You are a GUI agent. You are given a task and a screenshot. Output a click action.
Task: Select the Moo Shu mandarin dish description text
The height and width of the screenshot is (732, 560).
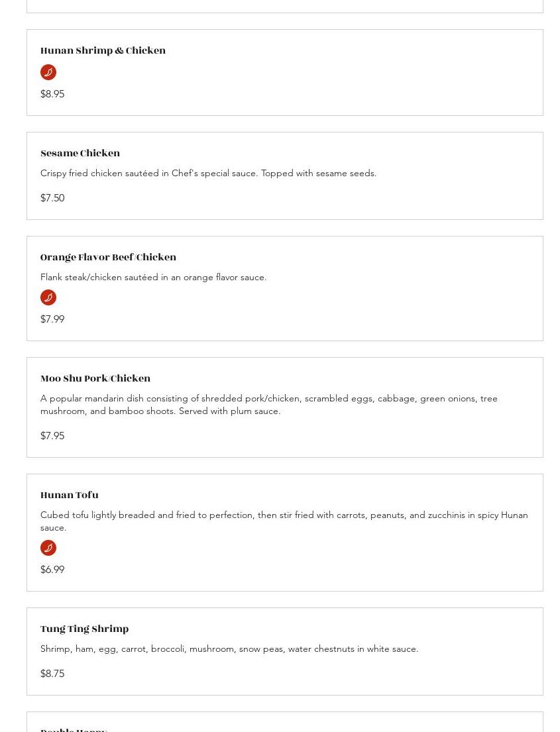point(268,405)
